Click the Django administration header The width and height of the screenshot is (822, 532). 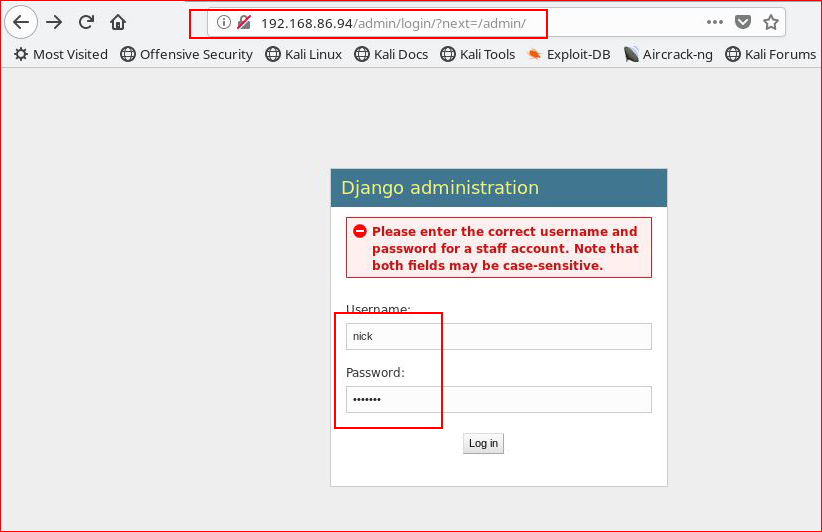(499, 188)
